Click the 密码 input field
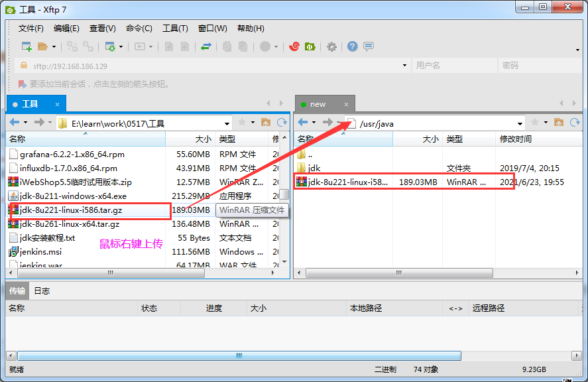The width and height of the screenshot is (588, 382). click(541, 66)
